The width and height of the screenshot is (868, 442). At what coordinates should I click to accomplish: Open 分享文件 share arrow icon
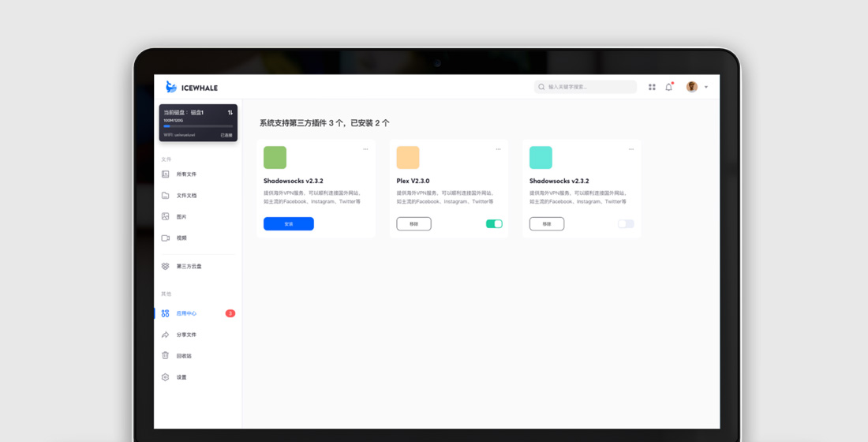point(165,335)
